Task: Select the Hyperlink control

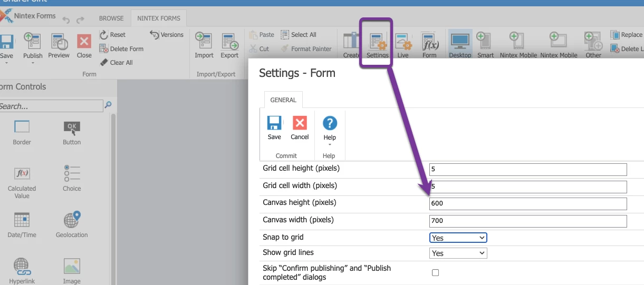Action: [22, 271]
